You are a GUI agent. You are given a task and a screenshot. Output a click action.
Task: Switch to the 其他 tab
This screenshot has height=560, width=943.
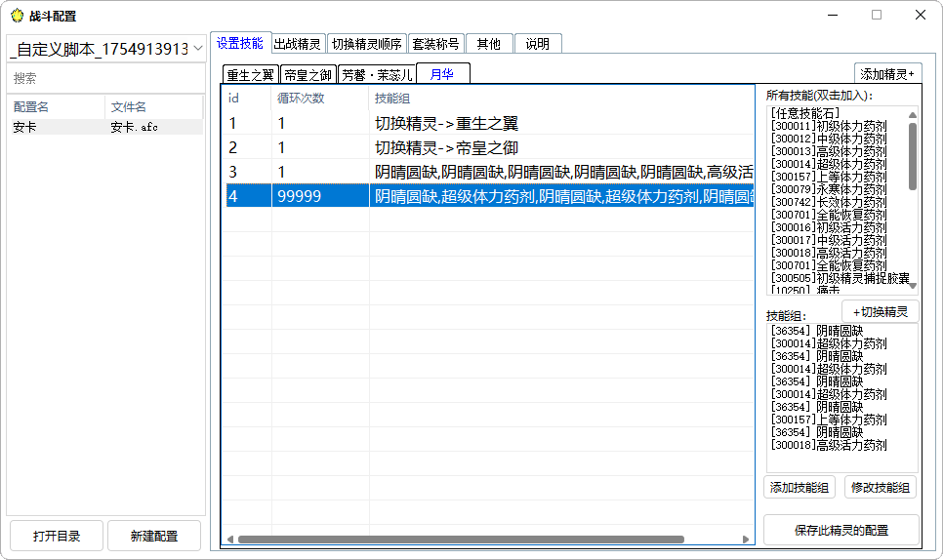488,44
